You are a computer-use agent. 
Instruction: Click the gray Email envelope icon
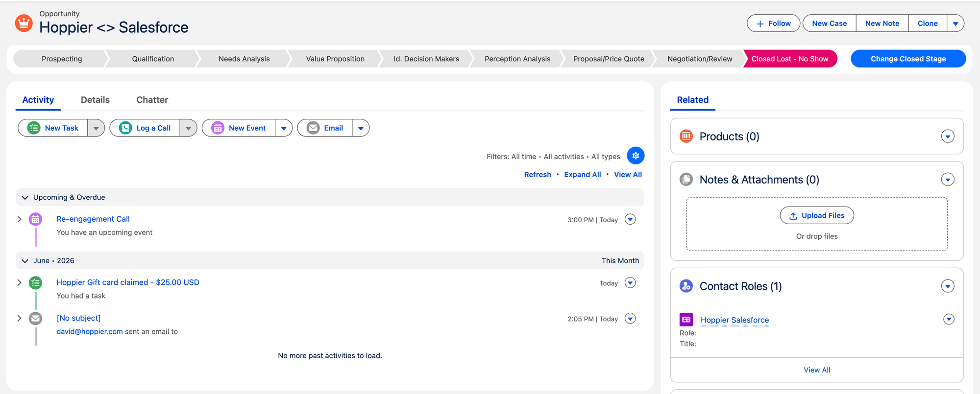pyautogui.click(x=313, y=128)
